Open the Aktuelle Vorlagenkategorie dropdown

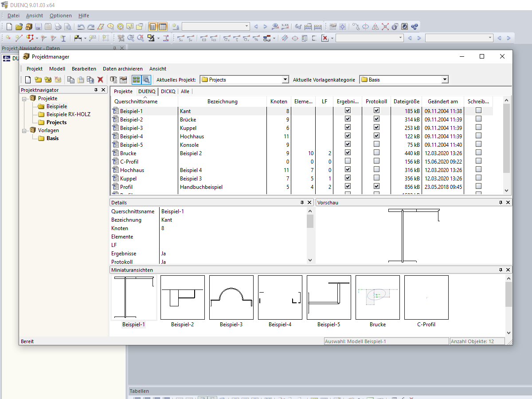coord(445,79)
